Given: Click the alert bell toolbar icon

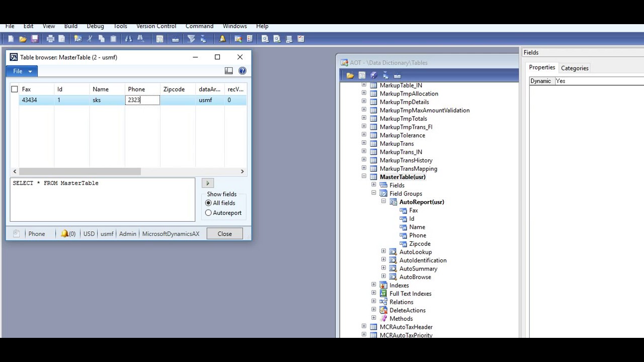Looking at the screenshot, I should (x=222, y=39).
